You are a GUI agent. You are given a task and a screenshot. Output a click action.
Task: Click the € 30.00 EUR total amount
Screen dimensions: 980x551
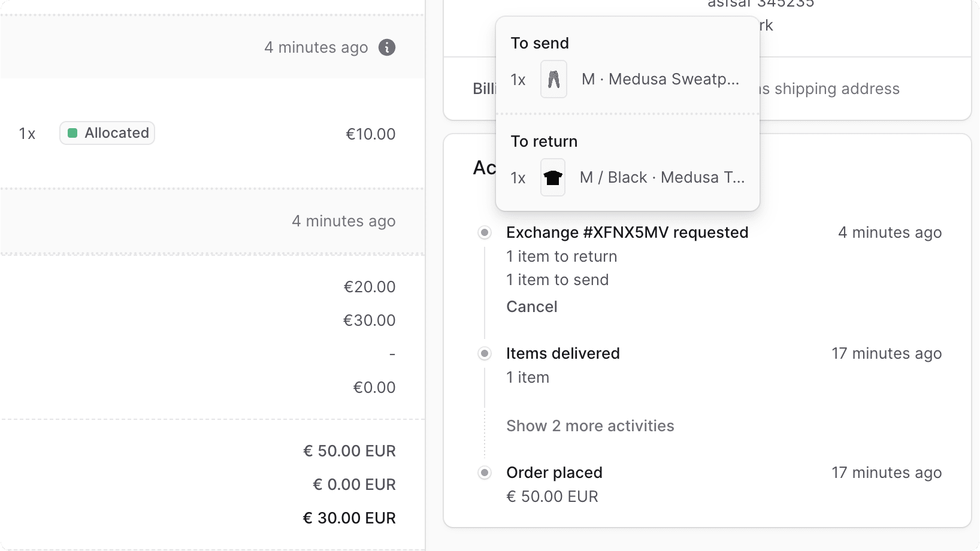[349, 517]
